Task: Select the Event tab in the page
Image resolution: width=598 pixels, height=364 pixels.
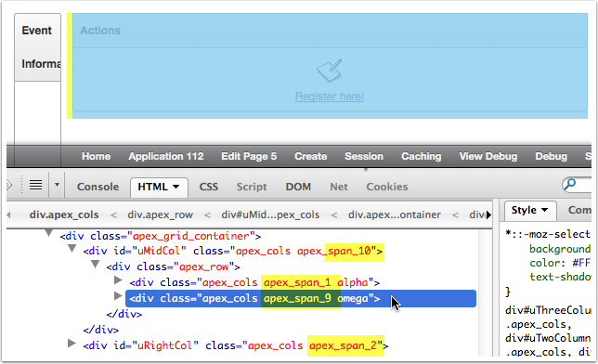Action: [36, 31]
